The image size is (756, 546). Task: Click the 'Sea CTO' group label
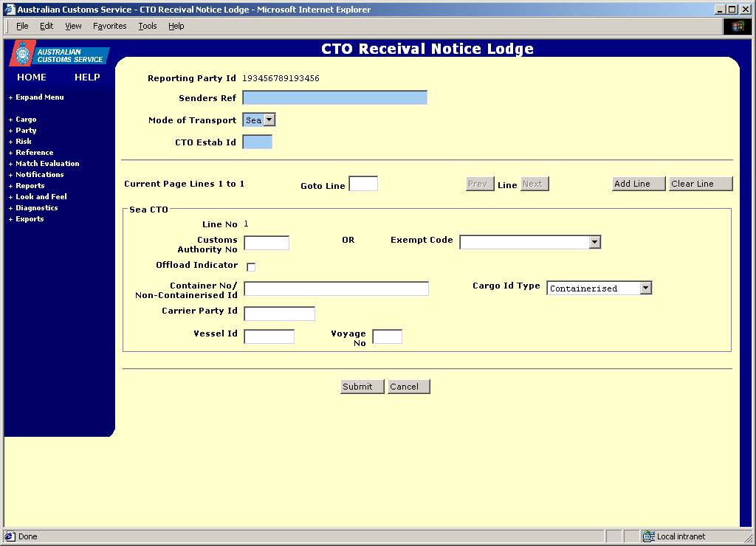pyautogui.click(x=148, y=210)
